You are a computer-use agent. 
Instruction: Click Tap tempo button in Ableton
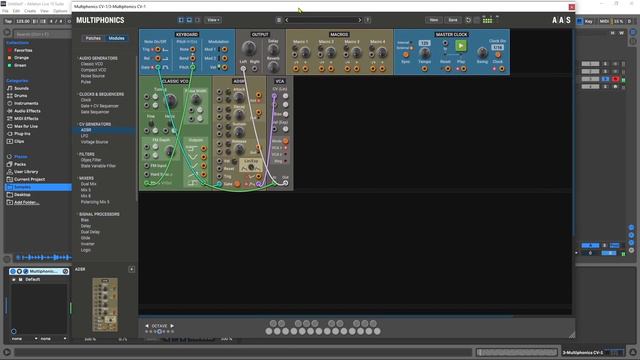8,21
